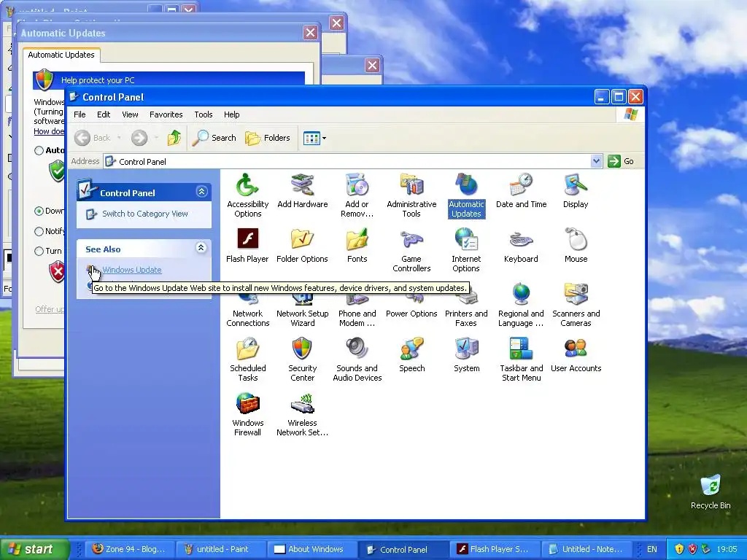
Task: Click the Search toolbar button
Action: [214, 138]
